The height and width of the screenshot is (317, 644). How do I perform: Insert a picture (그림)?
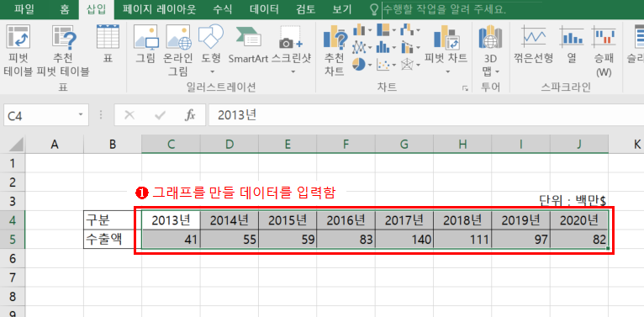pyautogui.click(x=145, y=43)
